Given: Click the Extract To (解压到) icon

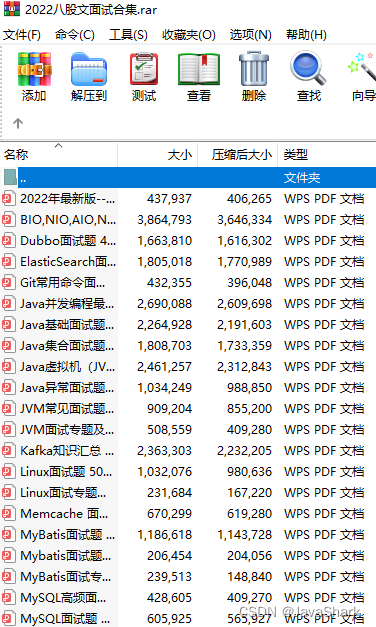Looking at the screenshot, I should [89, 69].
